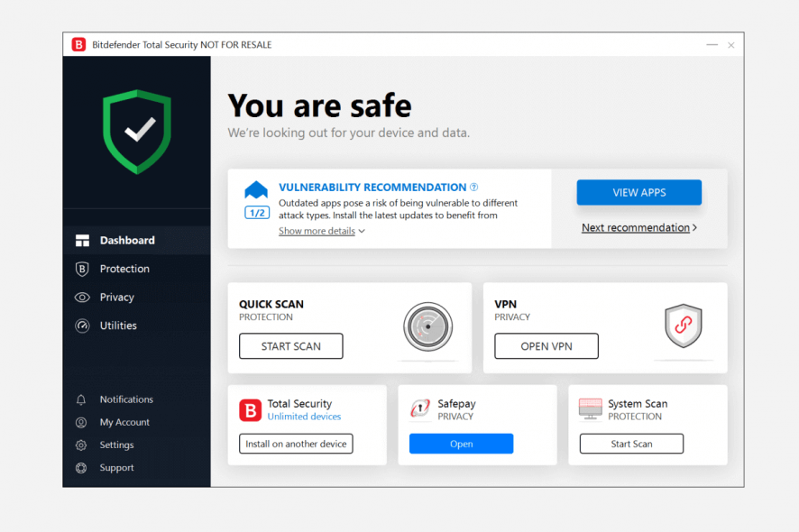Click System Scan's Start Scan button
The width and height of the screenshot is (799, 532).
point(631,444)
